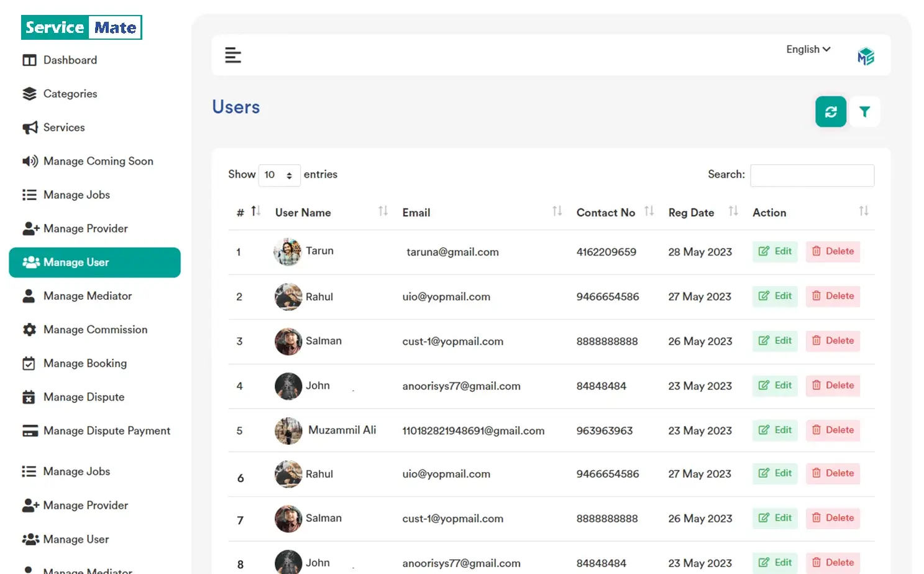The width and height of the screenshot is (924, 574).
Task: Click inside the Search field
Action: (812, 175)
